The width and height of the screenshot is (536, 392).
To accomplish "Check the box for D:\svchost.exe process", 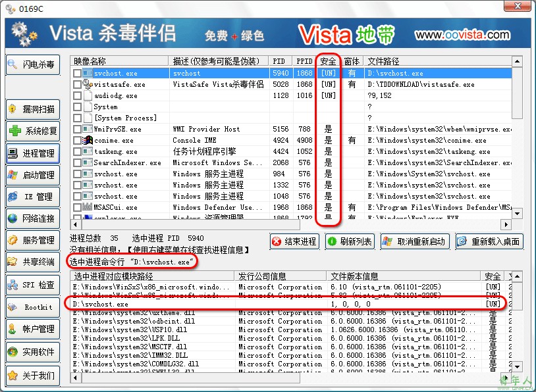I will pyautogui.click(x=77, y=73).
